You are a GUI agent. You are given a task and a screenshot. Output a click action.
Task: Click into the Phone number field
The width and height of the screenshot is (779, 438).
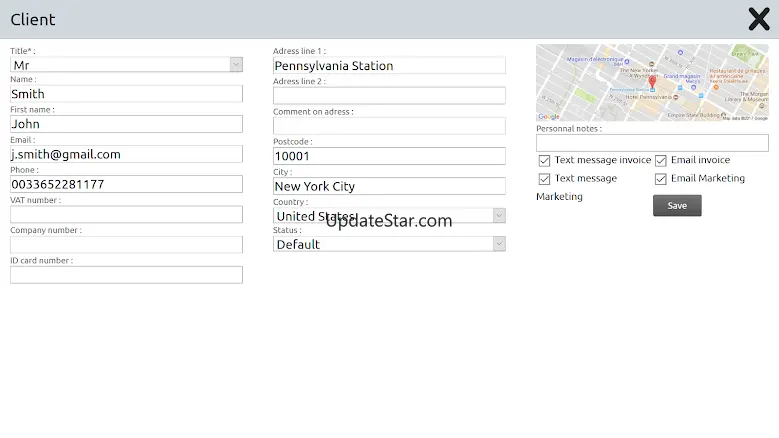coord(126,184)
